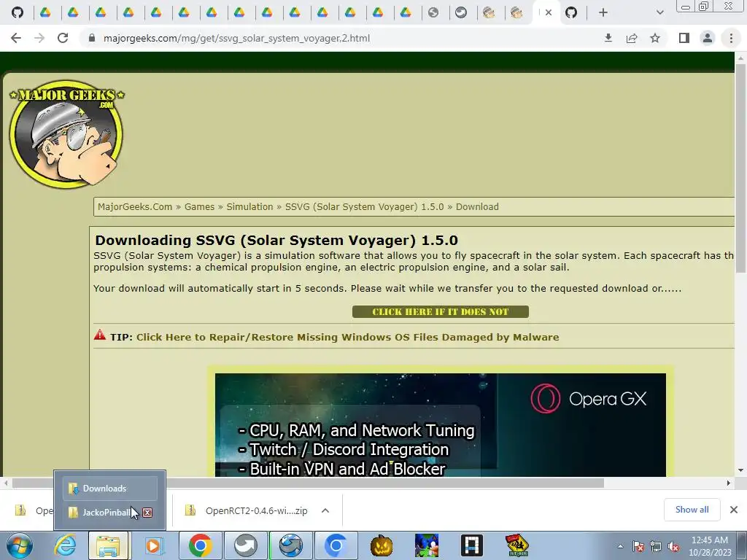Close the active tab
This screenshot has width=747, height=560.
click(x=549, y=12)
